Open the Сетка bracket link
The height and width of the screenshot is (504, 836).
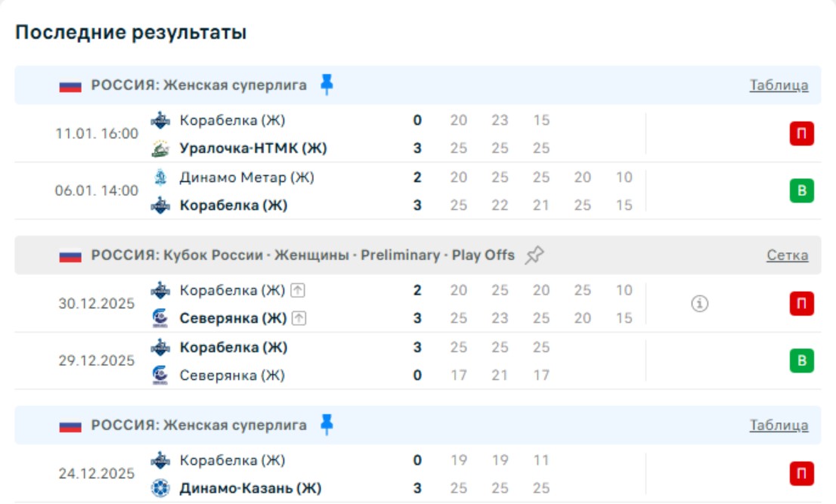[787, 255]
